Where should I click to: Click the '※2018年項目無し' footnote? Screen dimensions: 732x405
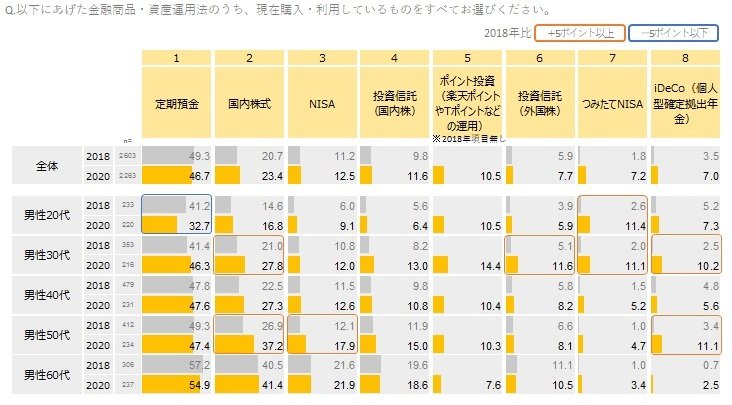(468, 139)
